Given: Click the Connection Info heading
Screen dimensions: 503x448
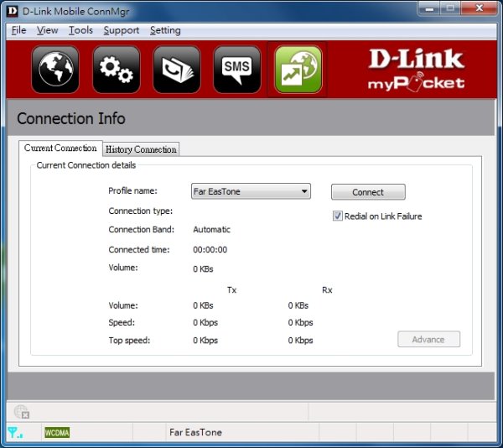Looking at the screenshot, I should click(71, 118).
